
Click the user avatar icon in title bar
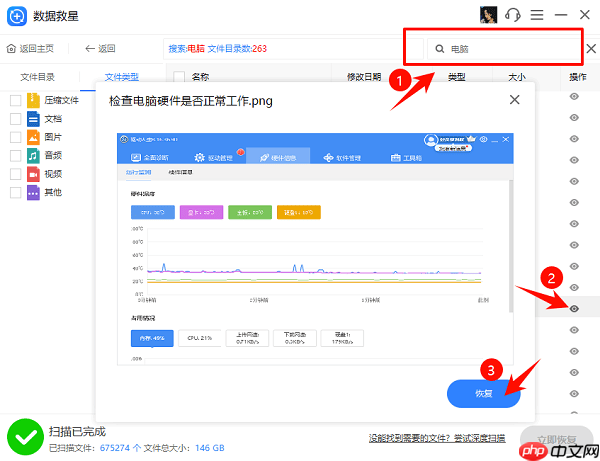click(489, 16)
